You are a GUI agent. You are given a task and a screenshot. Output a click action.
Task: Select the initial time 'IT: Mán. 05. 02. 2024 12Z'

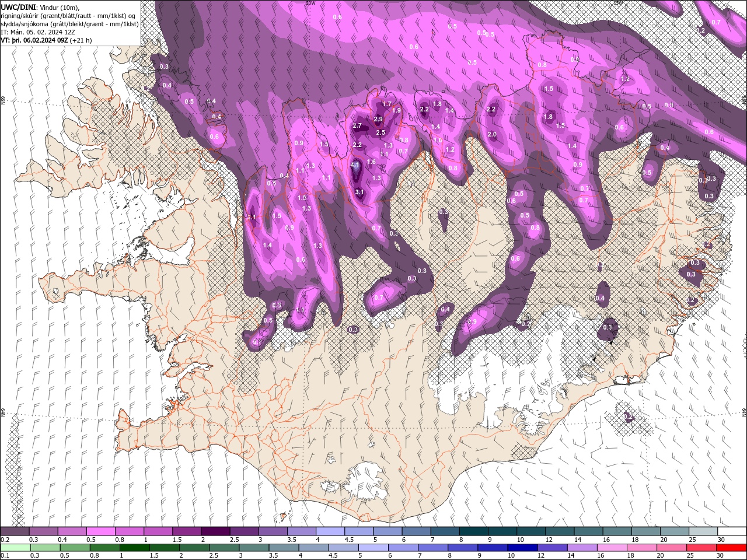pyautogui.click(x=37, y=32)
